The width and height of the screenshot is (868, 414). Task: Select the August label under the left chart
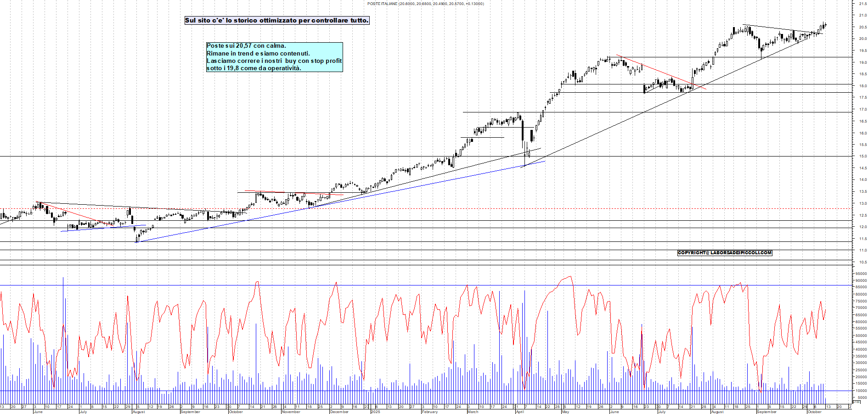pyautogui.click(x=138, y=412)
